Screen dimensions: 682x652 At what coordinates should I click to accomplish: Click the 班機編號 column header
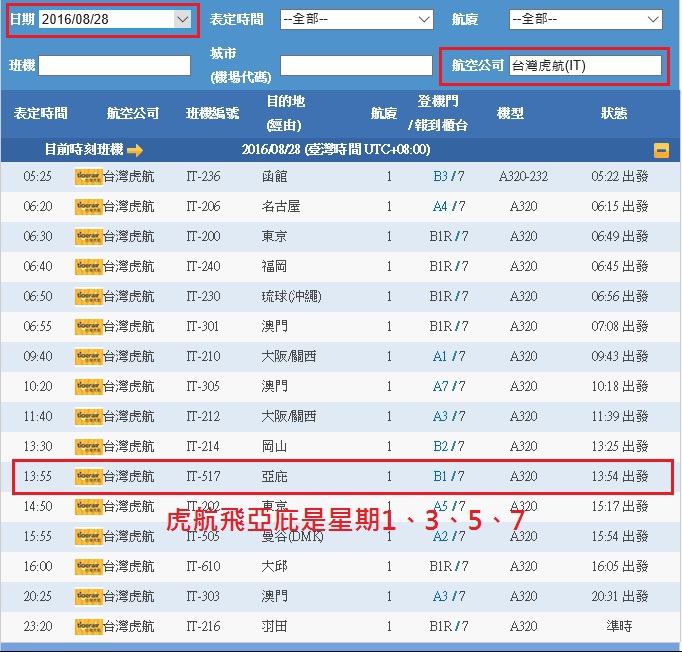[x=212, y=114]
